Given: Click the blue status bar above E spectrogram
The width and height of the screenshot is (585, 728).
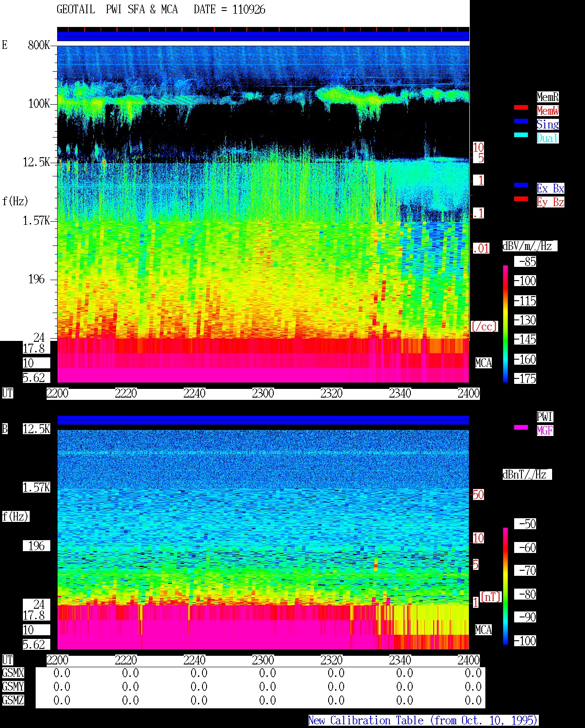Looking at the screenshot, I should 263,36.
